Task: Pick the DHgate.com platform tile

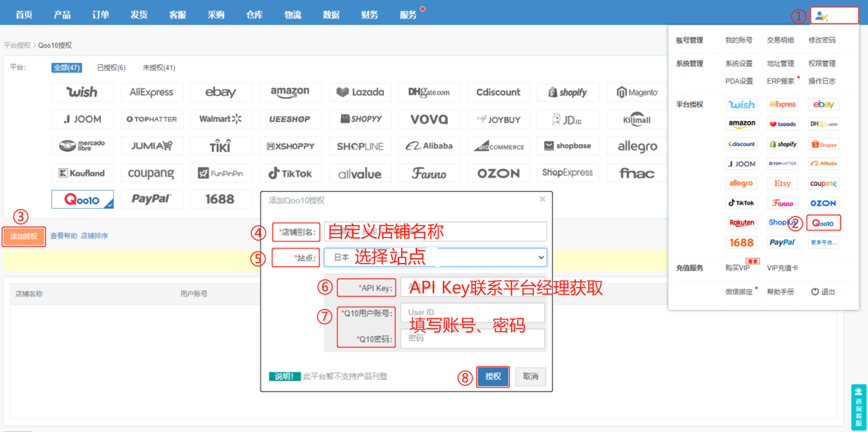Action: 429,92
